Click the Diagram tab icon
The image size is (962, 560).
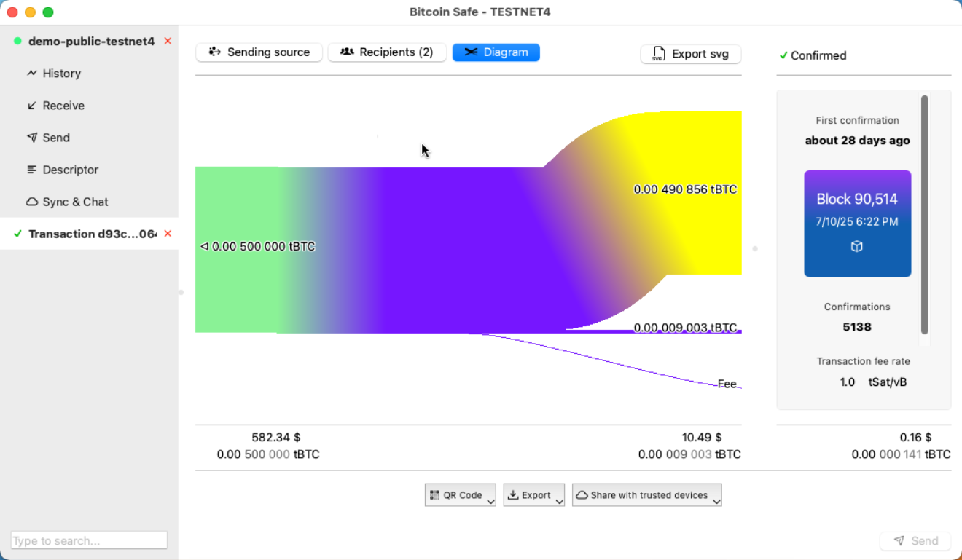(x=471, y=52)
